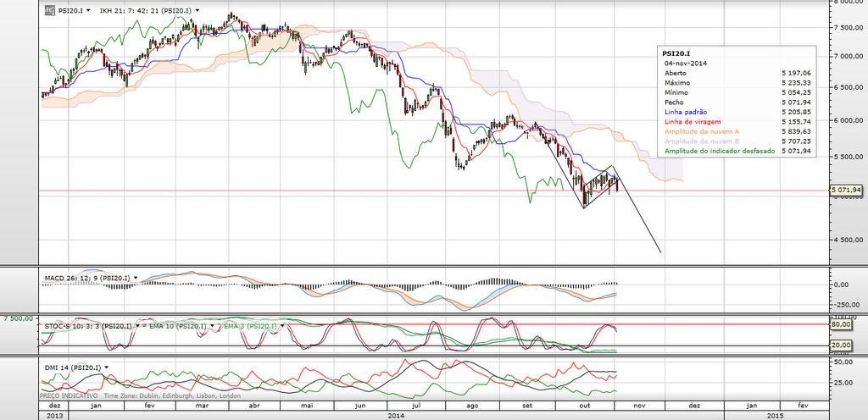Click the 6 000,00 price axis label

(849, 120)
